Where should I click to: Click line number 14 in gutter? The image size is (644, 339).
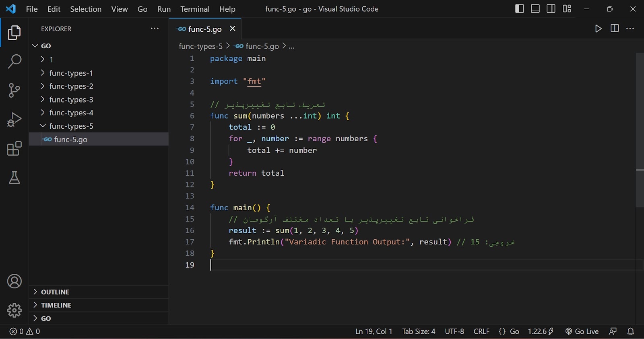(190, 208)
